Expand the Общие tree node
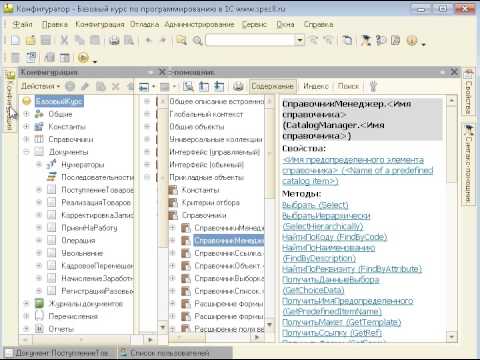Screen dimensions: 480x360 (x=26, y=114)
